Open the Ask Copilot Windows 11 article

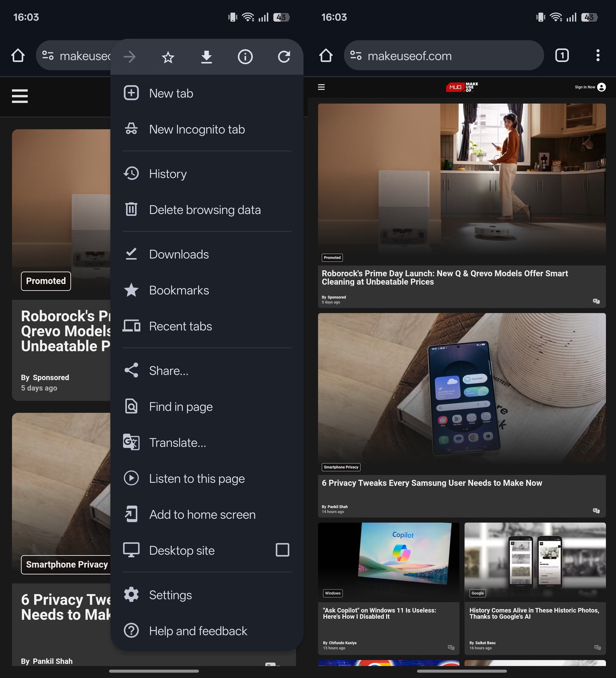(379, 614)
